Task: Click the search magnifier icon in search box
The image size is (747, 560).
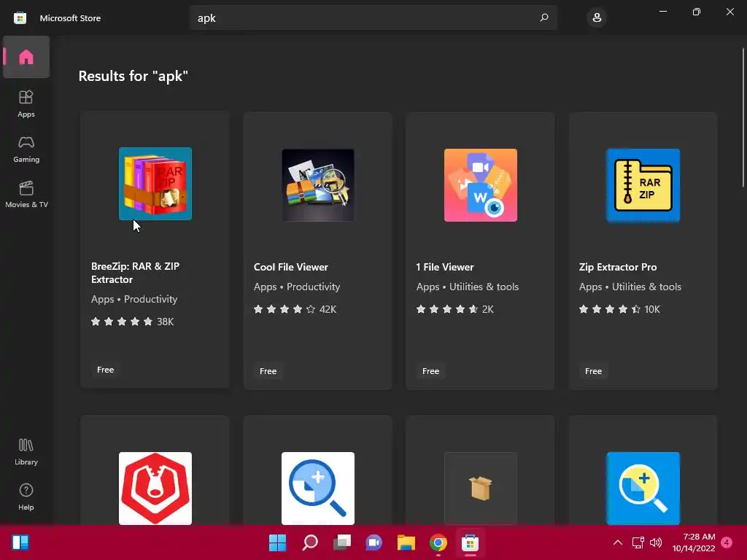Action: click(x=544, y=17)
